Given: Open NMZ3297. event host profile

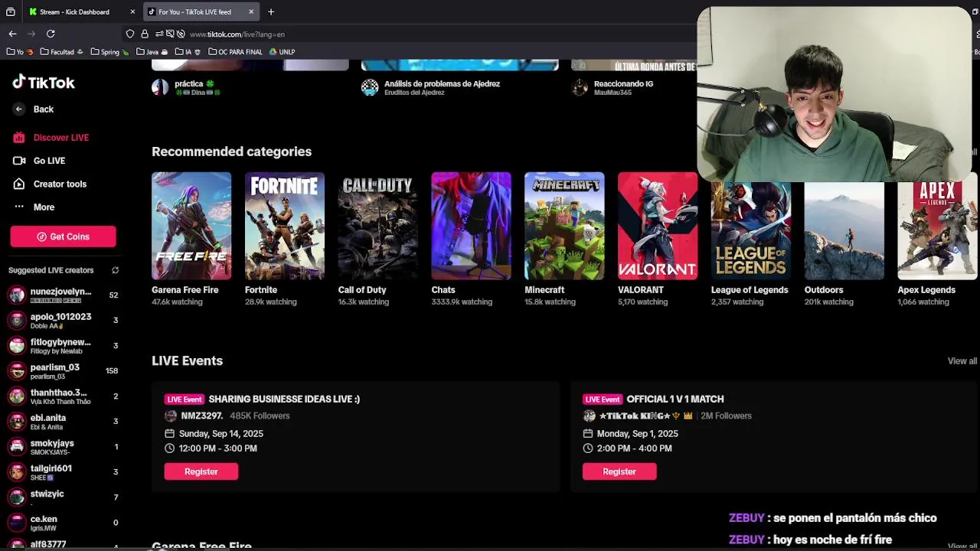Looking at the screenshot, I should pyautogui.click(x=201, y=416).
